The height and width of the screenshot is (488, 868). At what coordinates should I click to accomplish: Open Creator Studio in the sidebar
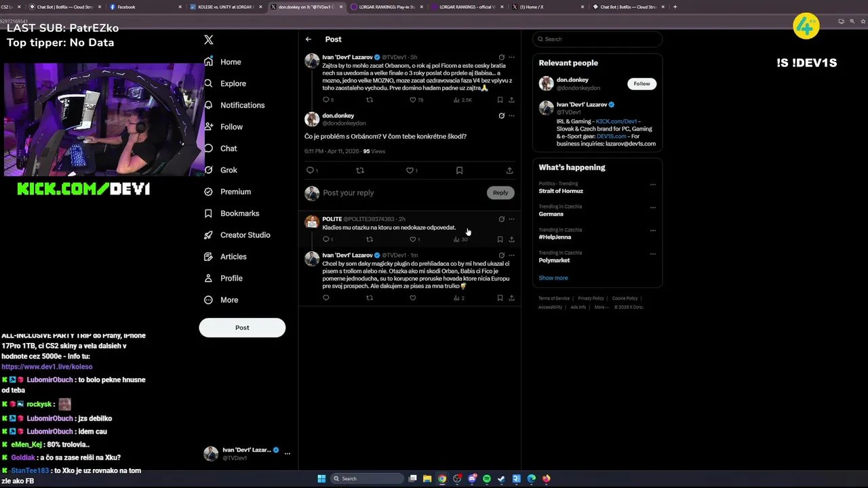coord(237,235)
